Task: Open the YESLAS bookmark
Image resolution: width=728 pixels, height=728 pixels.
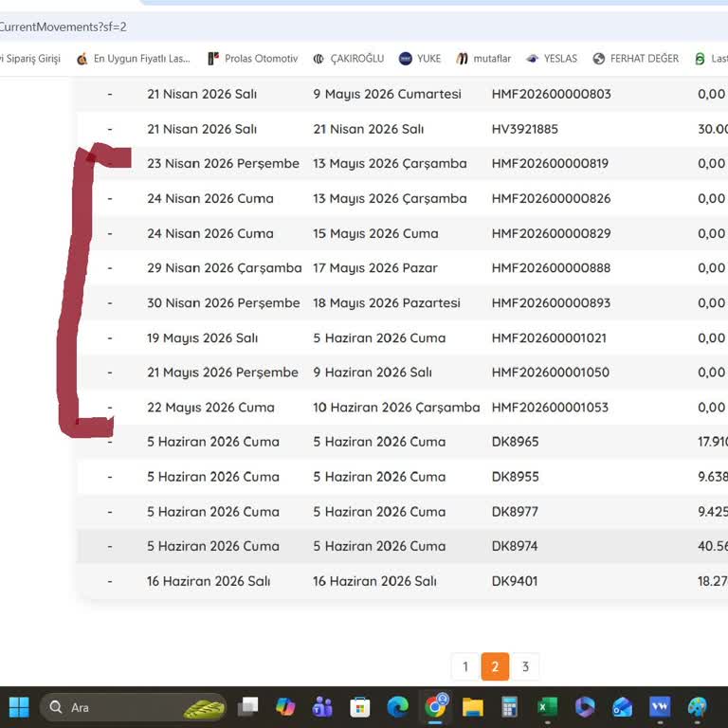Action: [x=552, y=59]
